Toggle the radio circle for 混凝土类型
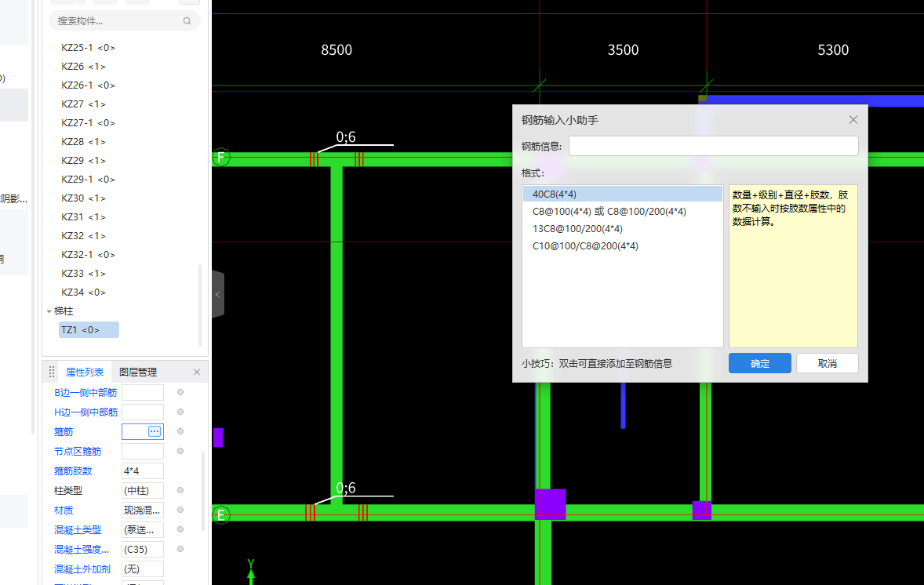924x585 pixels. (x=180, y=529)
